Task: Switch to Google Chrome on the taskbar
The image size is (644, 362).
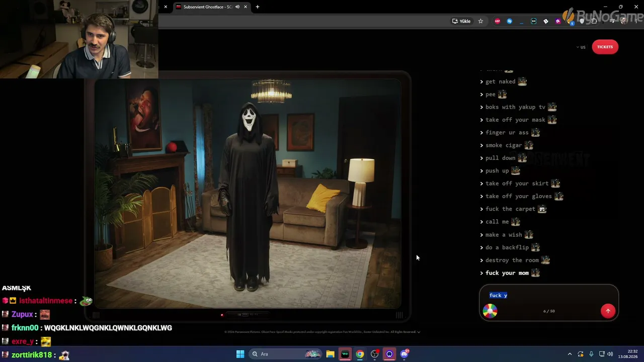Action: pyautogui.click(x=360, y=354)
